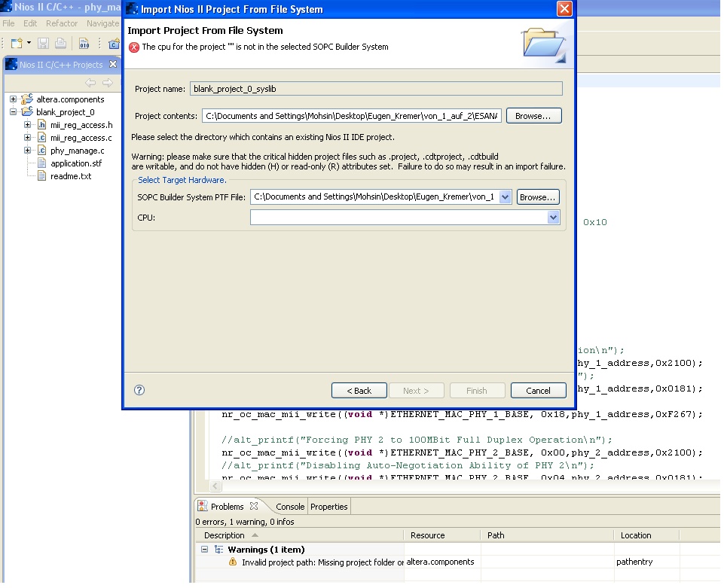Image resolution: width=724 pixels, height=588 pixels.
Task: Click the Nios II C/C++ Projects tab
Action: 60,65
